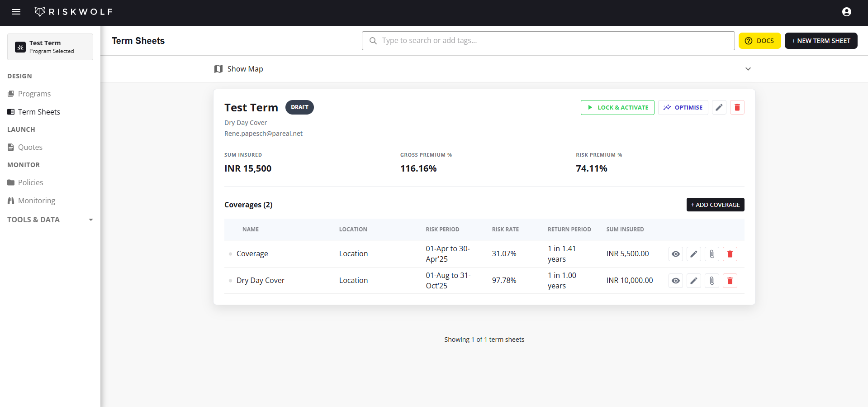Expand the map panel chevron
Viewport: 868px width, 407px height.
click(748, 69)
